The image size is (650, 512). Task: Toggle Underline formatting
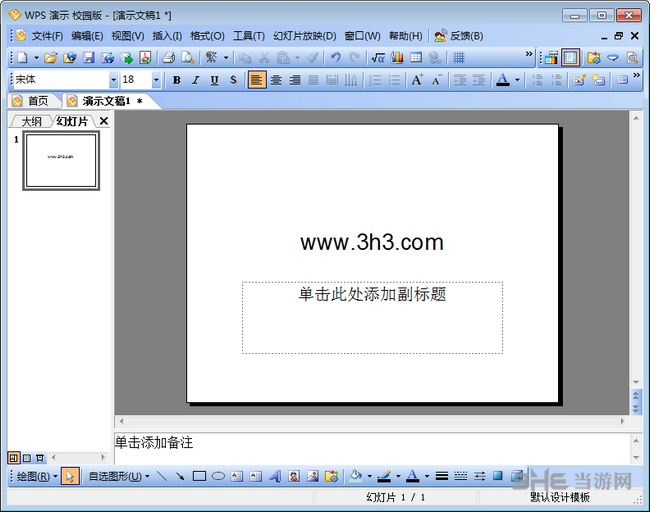(x=214, y=80)
